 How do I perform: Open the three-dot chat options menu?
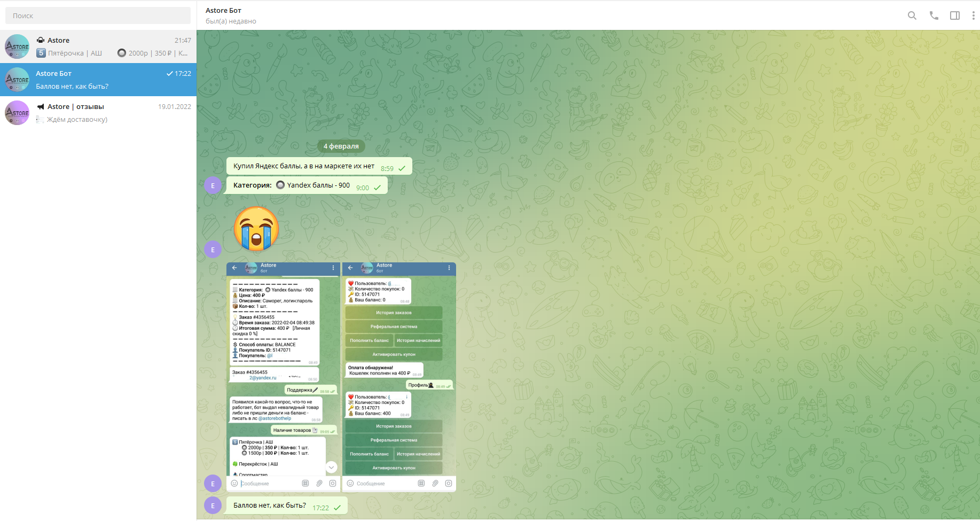coord(973,15)
